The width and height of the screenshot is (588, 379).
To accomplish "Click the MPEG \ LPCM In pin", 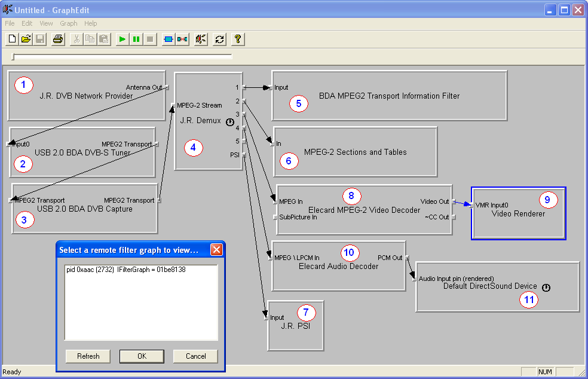I will pos(270,258).
